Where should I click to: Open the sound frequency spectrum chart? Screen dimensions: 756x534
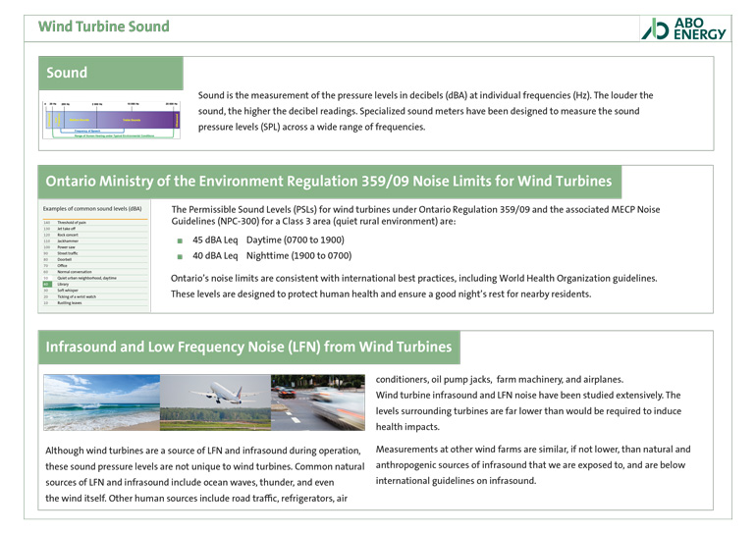pos(110,119)
